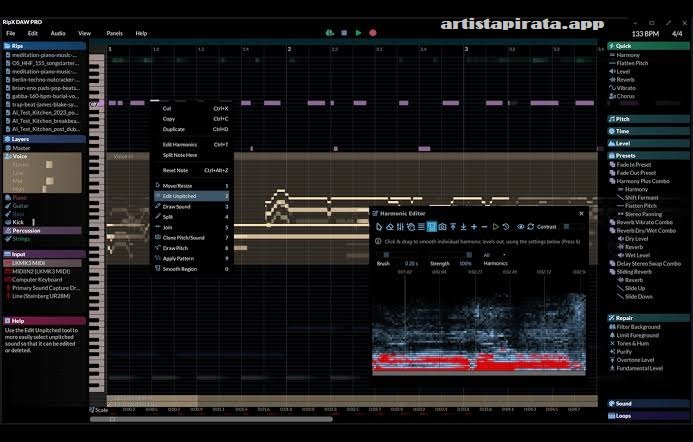
Task: Close the Harmonic Editor window
Action: click(x=582, y=213)
